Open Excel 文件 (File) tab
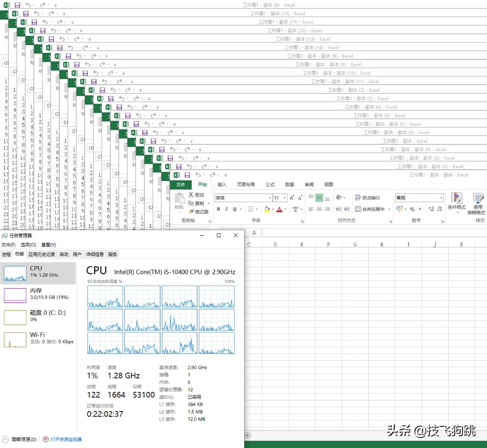The width and height of the screenshot is (487, 448). (181, 184)
